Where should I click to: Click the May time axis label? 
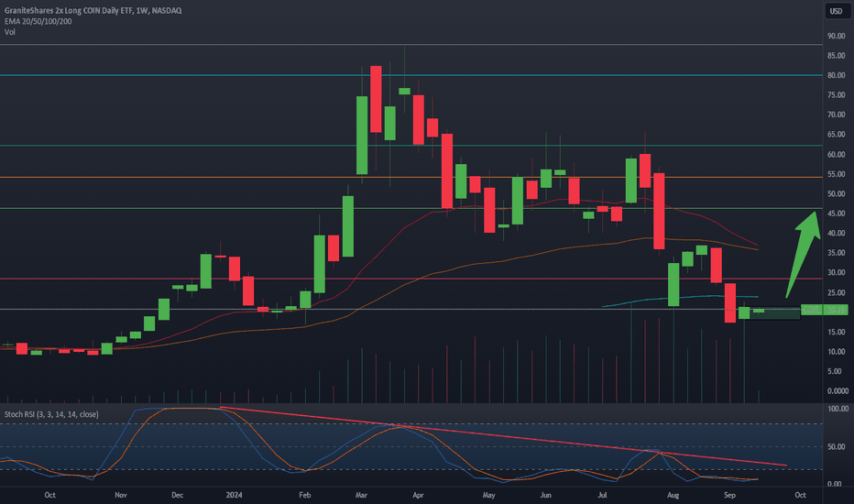pyautogui.click(x=489, y=495)
